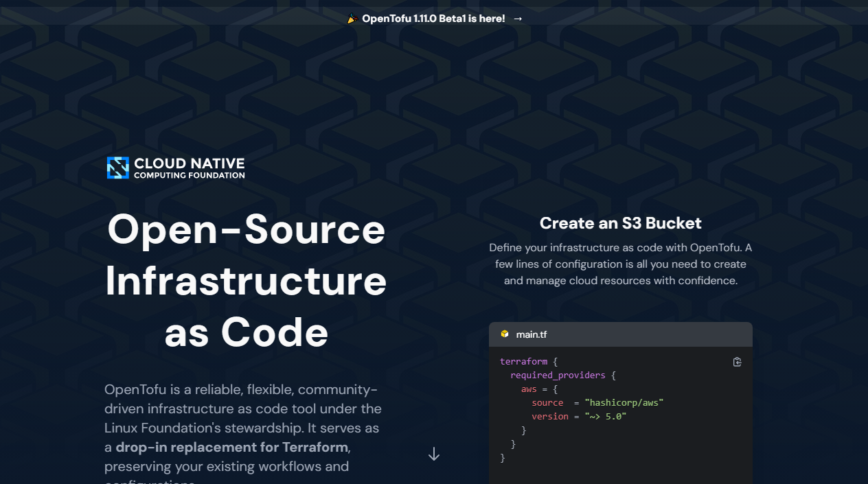The image size is (868, 484).
Task: Click the arrow next to the Beta1 announcement
Action: [518, 19]
